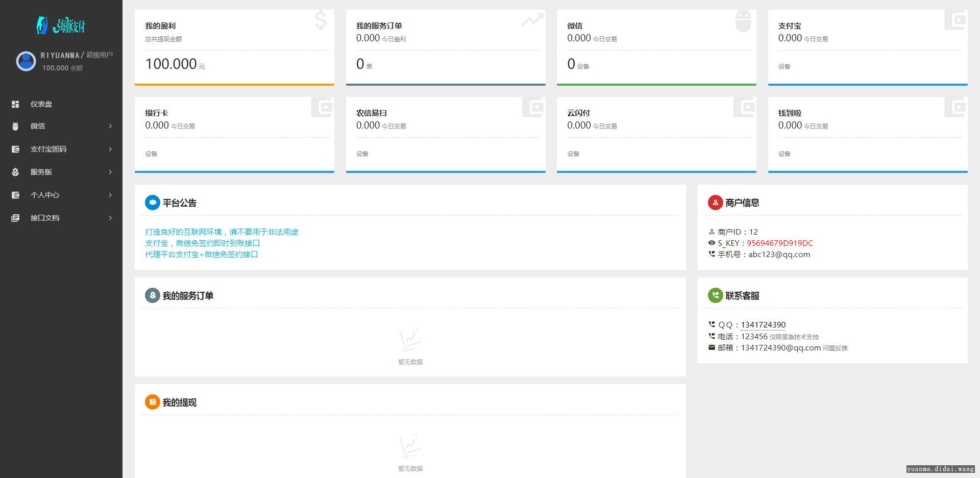Click the RIYUANMA username

pyautogui.click(x=60, y=55)
